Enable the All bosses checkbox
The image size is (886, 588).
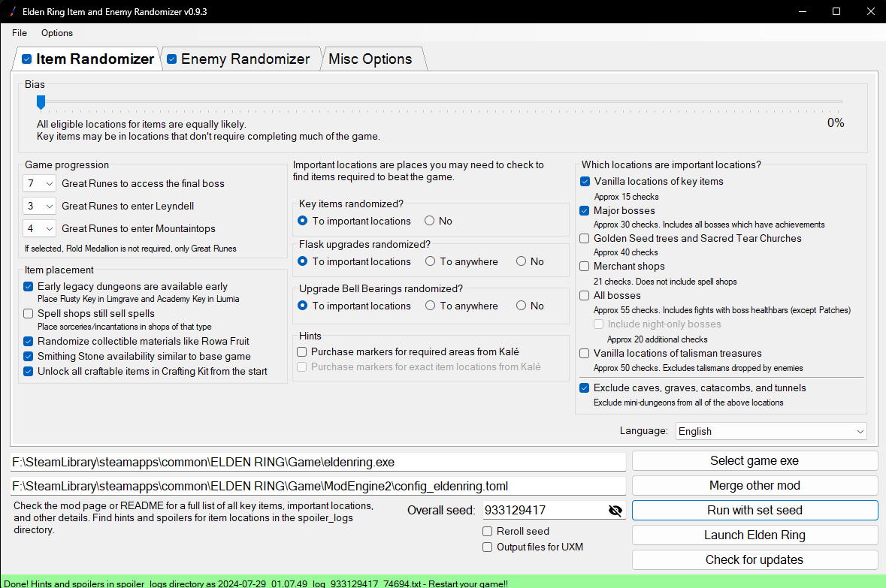pyautogui.click(x=585, y=295)
